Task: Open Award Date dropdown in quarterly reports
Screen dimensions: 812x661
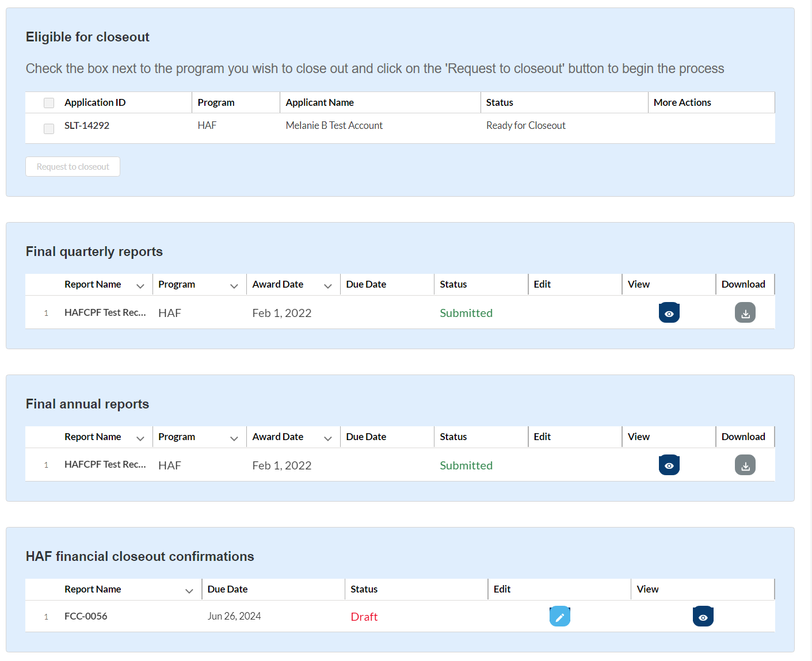Action: 327,286
